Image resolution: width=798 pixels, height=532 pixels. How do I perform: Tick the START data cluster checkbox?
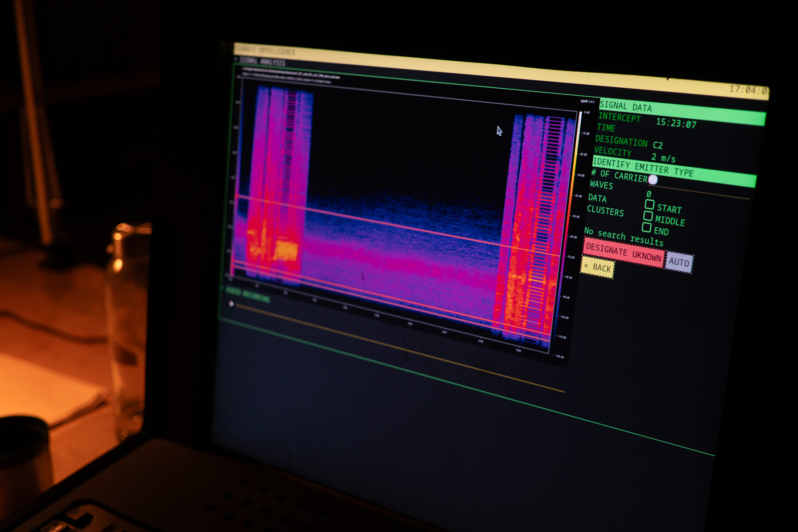[649, 204]
